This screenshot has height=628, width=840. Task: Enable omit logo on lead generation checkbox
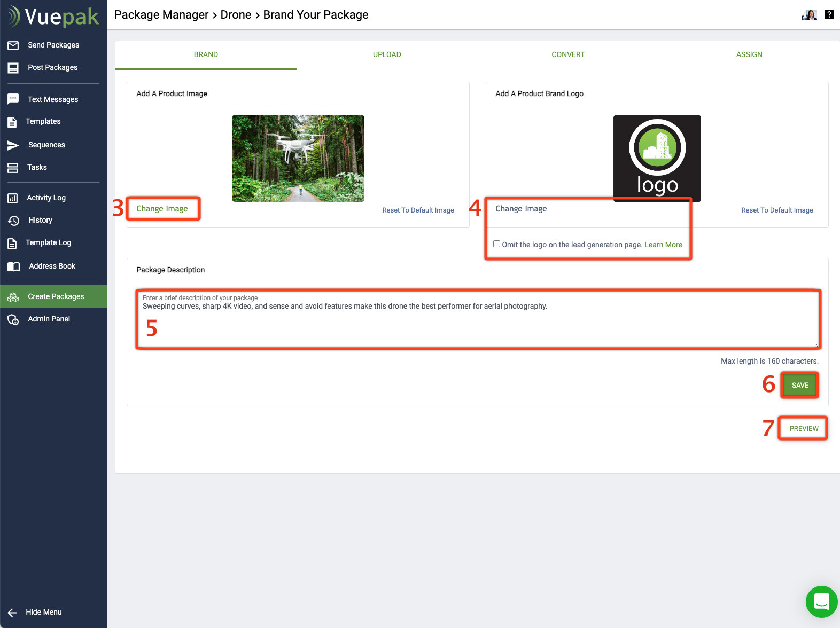(x=496, y=244)
